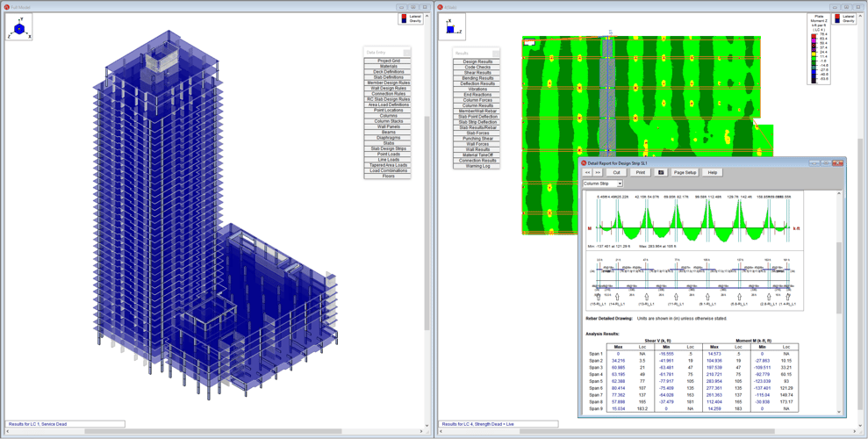The image size is (868, 439).
Task: Open Material TakeOff in Results panel
Action: point(477,155)
